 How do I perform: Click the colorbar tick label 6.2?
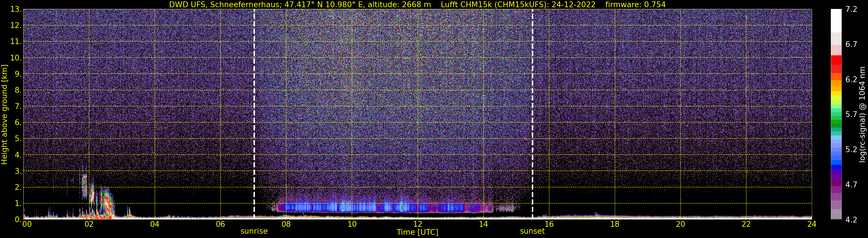coord(851,80)
